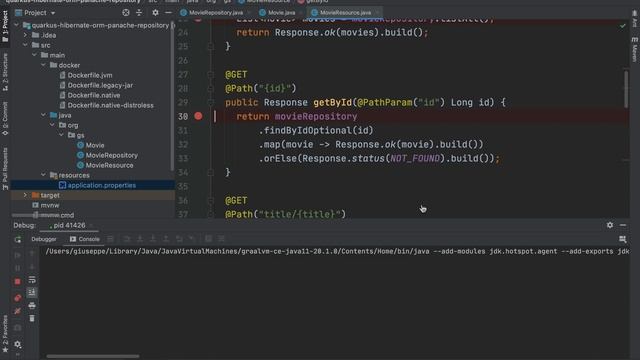
Task: Collapse the docker folder
Action: pyautogui.click(x=43, y=65)
